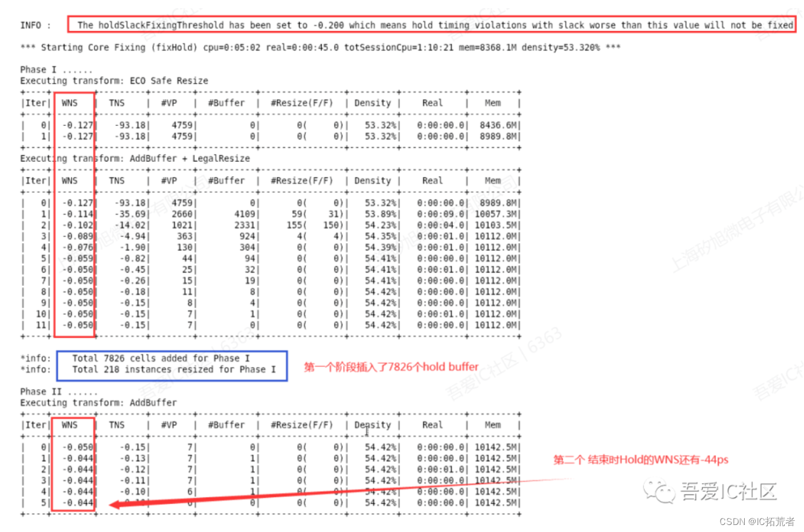Click the Density value 54.35%

[x=381, y=237]
